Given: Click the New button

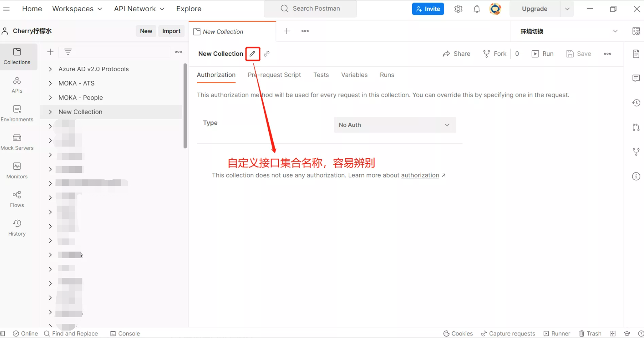Looking at the screenshot, I should tap(146, 31).
